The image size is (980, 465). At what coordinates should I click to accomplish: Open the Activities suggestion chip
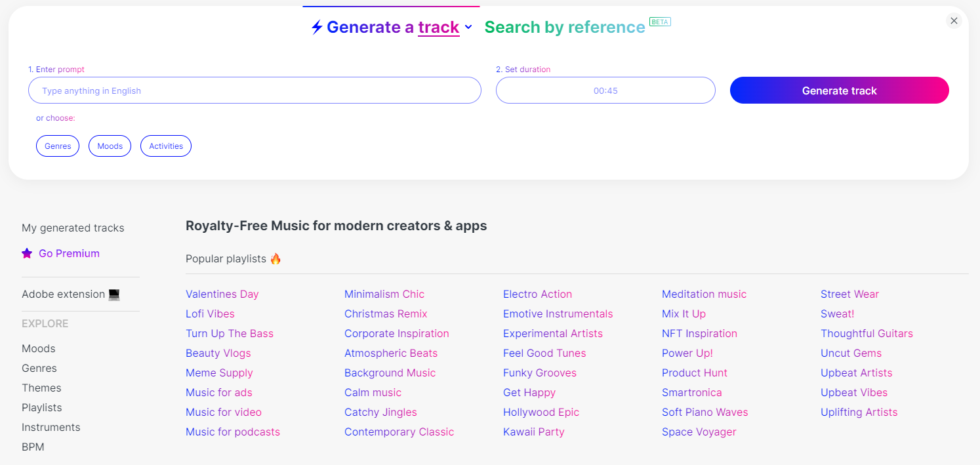(165, 146)
